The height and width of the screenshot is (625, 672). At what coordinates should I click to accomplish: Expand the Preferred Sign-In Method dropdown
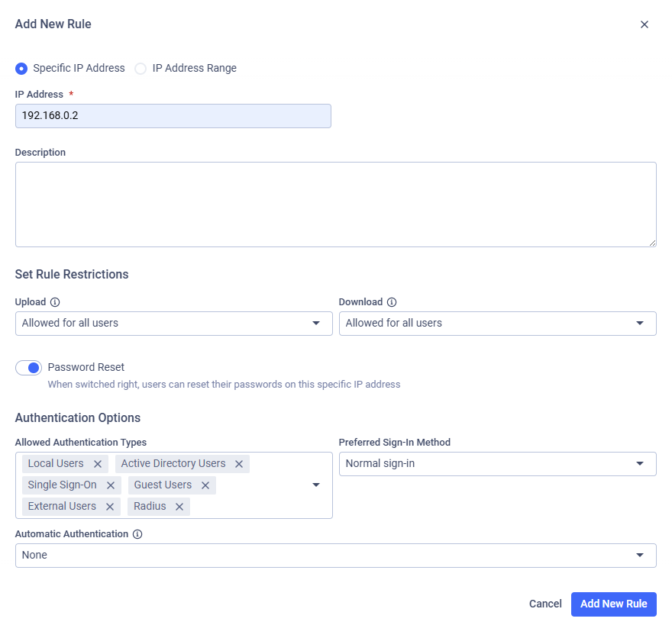(497, 464)
